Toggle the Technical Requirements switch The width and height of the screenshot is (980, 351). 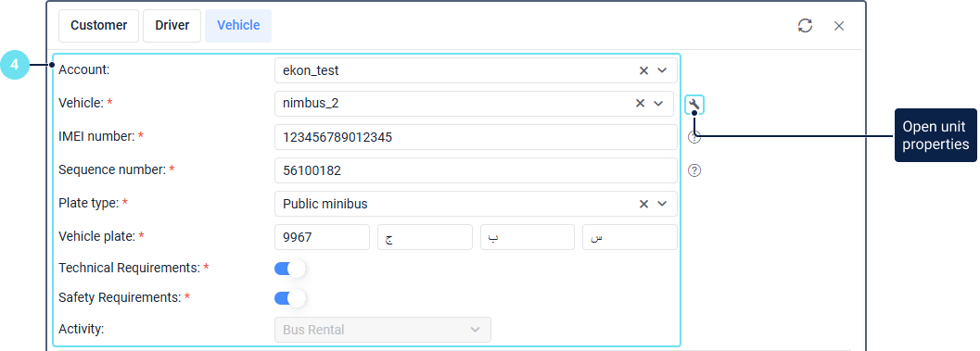pos(290,269)
